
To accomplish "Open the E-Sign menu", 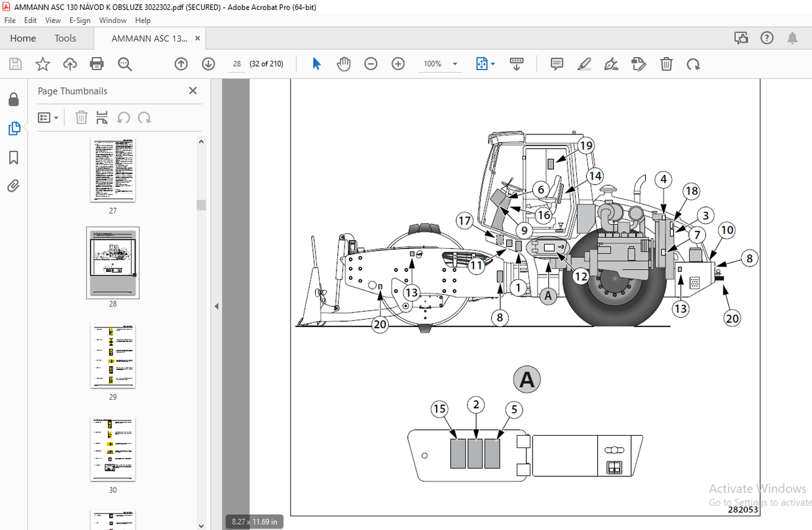I will tap(79, 20).
